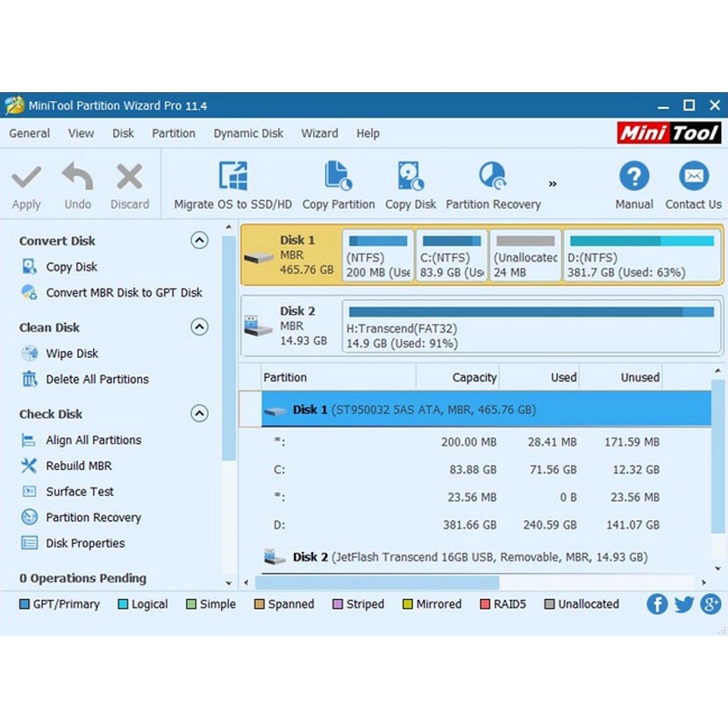
Task: Start Partition Recovery from the toolbar
Action: point(493,186)
